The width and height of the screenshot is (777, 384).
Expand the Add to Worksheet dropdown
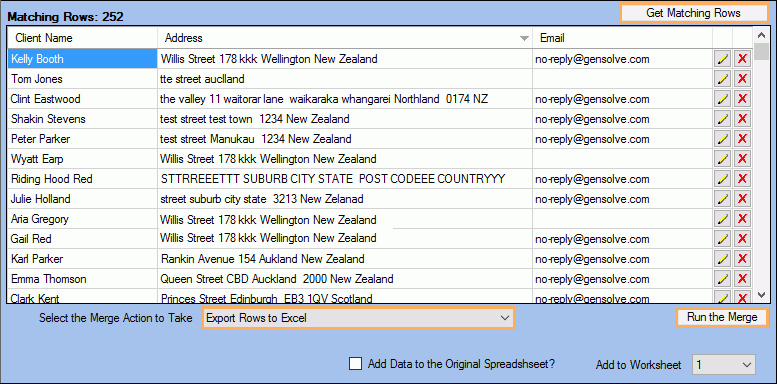[x=724, y=365]
